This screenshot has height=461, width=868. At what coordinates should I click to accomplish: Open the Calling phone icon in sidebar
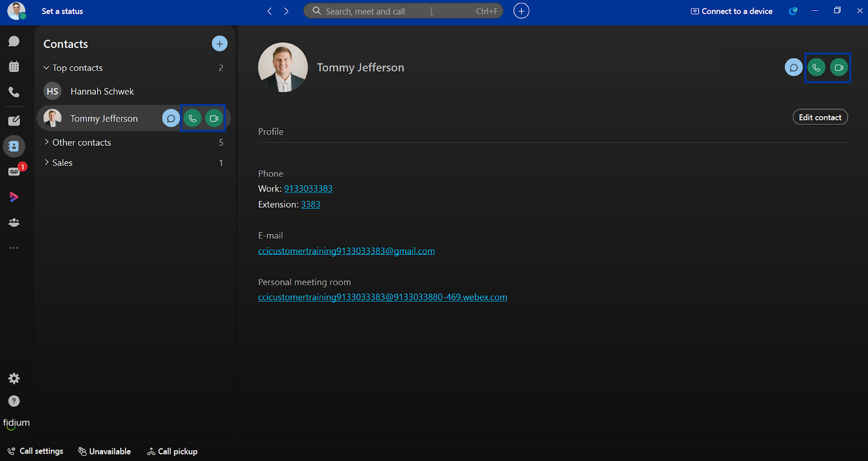(x=14, y=92)
